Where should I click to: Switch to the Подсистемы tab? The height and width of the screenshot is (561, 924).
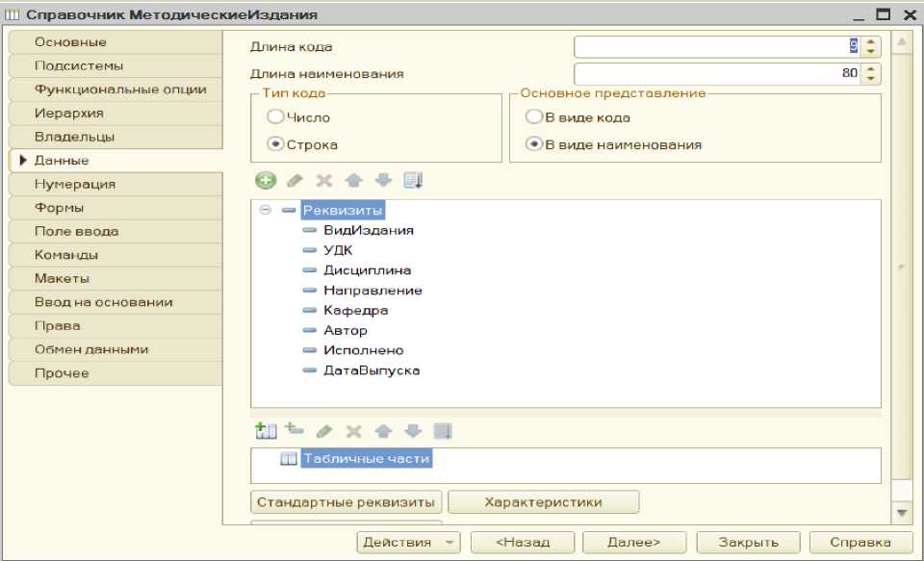pyautogui.click(x=116, y=66)
